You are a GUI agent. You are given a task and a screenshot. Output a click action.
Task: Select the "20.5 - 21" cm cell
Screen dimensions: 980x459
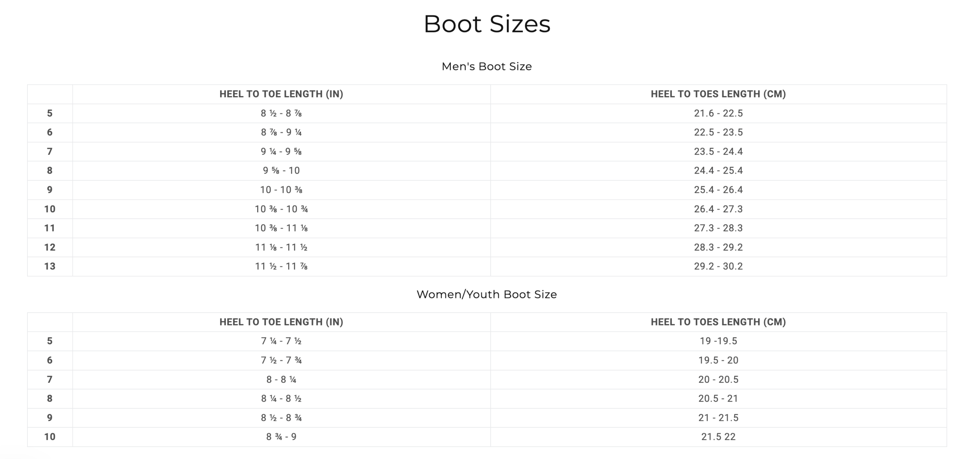(718, 399)
